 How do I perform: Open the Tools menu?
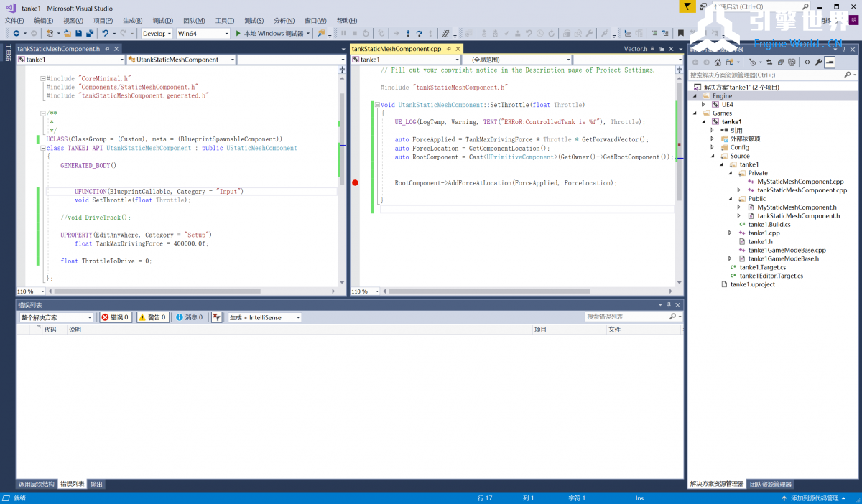point(225,21)
